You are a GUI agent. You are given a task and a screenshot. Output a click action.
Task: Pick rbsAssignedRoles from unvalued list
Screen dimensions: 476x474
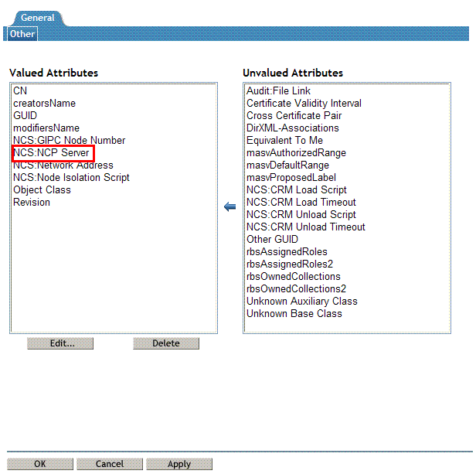tap(287, 252)
